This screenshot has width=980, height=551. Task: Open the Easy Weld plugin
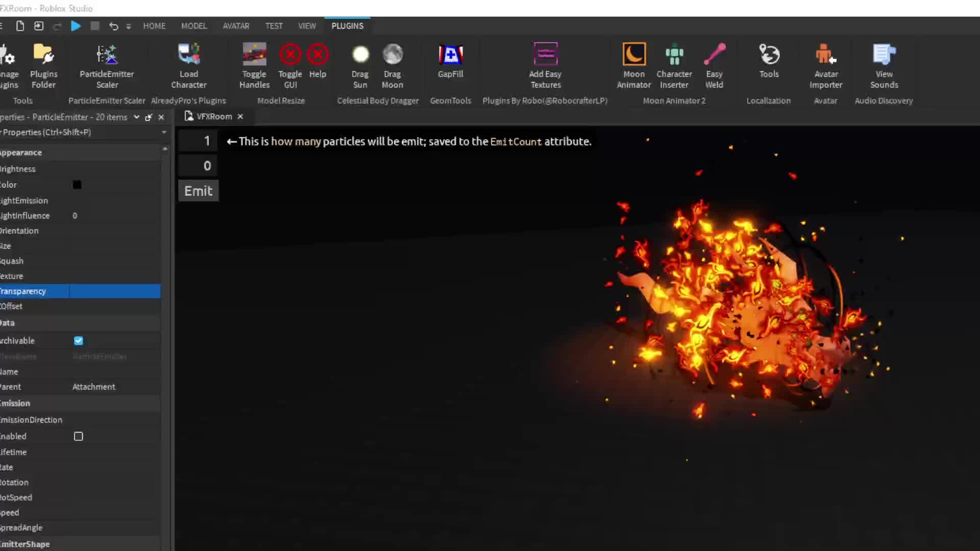tap(714, 65)
